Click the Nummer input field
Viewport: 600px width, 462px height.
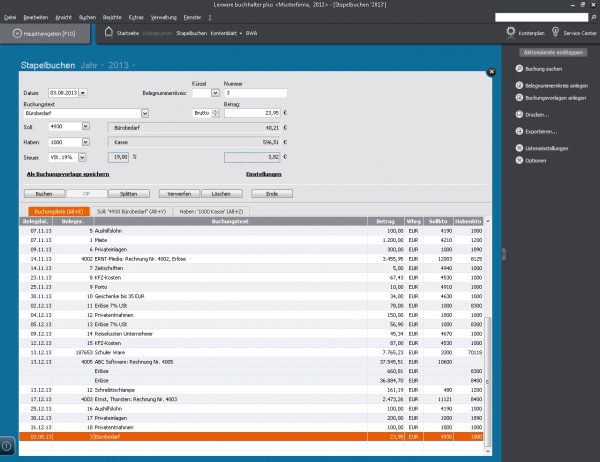(255, 93)
